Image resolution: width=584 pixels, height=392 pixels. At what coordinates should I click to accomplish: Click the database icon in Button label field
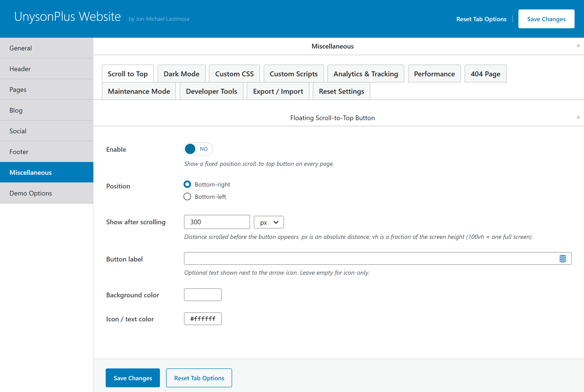563,258
